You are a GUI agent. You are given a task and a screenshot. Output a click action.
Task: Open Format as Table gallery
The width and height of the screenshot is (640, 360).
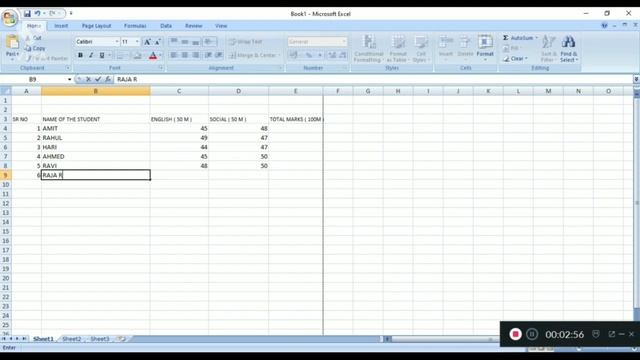coord(398,48)
